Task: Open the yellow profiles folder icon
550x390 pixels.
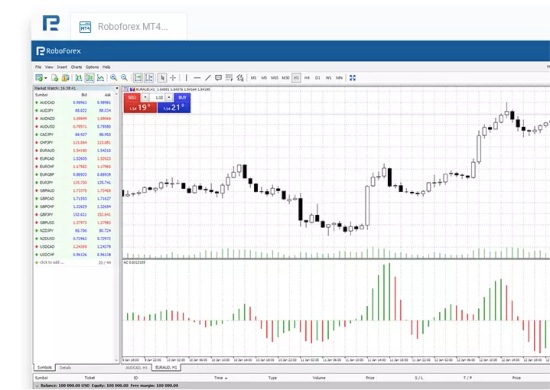Action: coord(65,78)
